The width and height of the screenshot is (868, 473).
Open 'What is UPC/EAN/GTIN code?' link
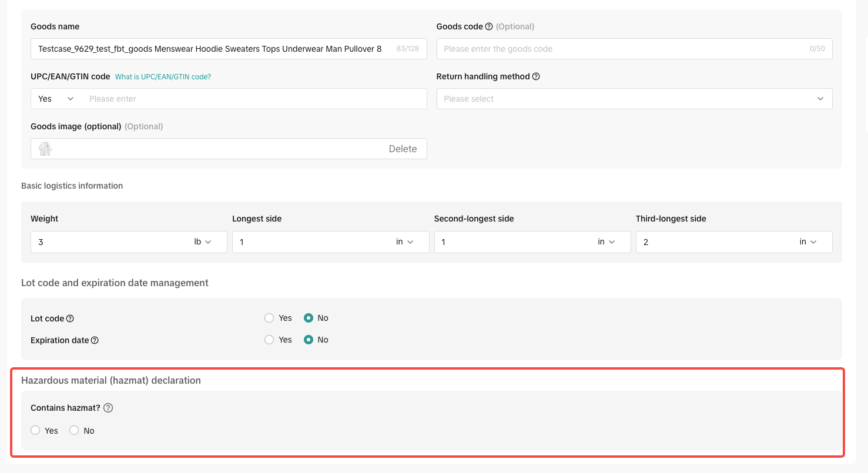[x=163, y=77]
